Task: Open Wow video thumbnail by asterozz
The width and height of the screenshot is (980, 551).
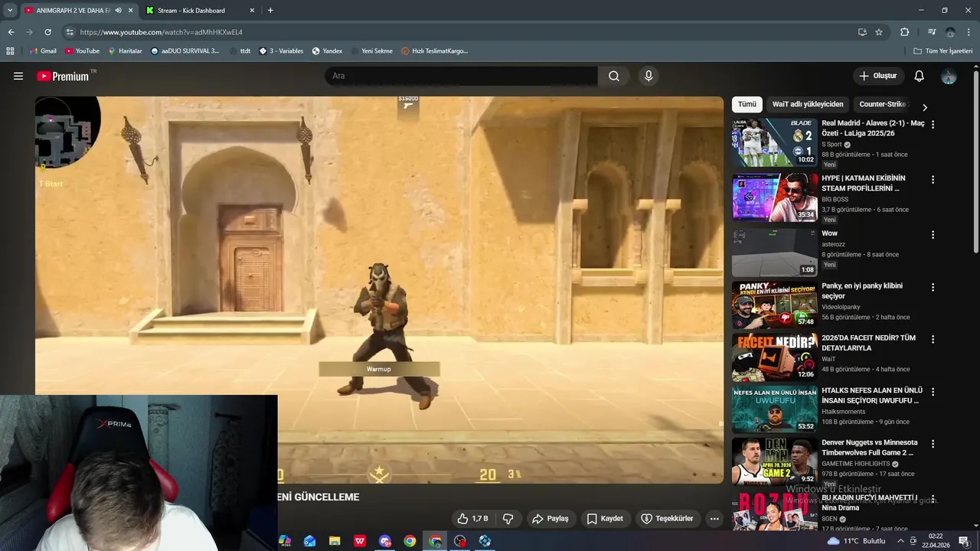Action: coord(775,253)
